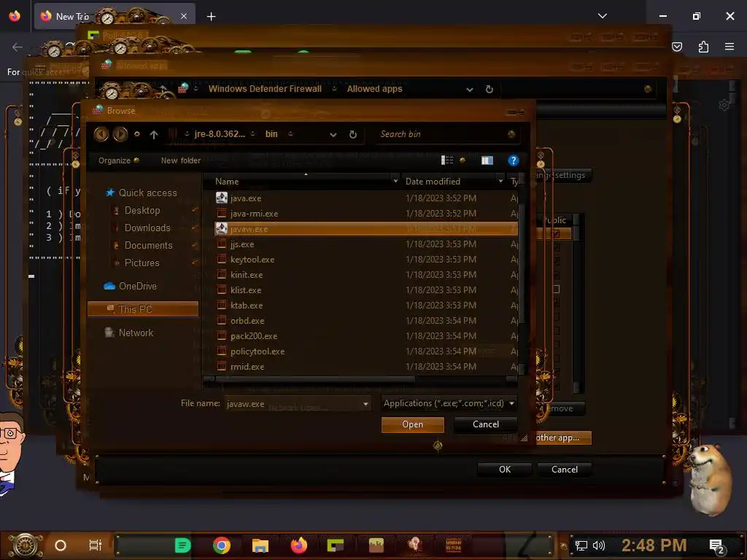This screenshot has height=560, width=747.
Task: Sort files by Name column
Action: (x=227, y=182)
